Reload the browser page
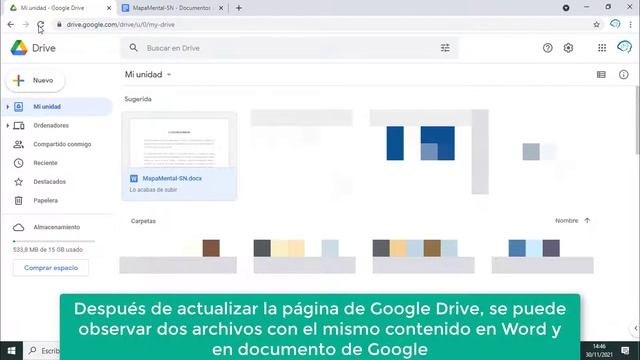This screenshot has height=360, width=640. 40,24
